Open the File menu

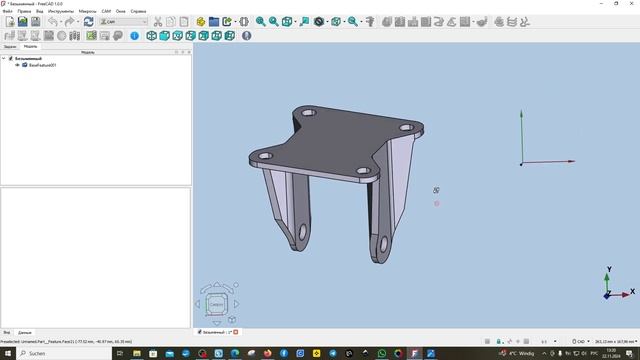[7, 11]
